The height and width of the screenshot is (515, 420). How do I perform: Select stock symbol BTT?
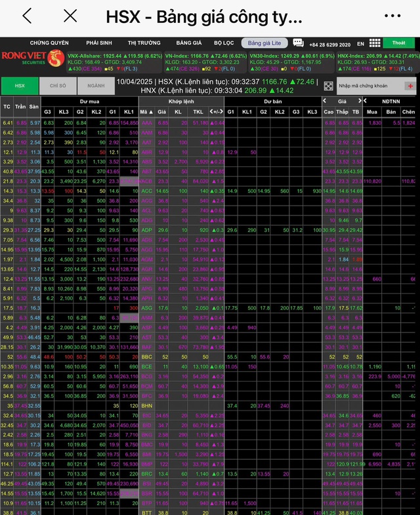(147, 512)
